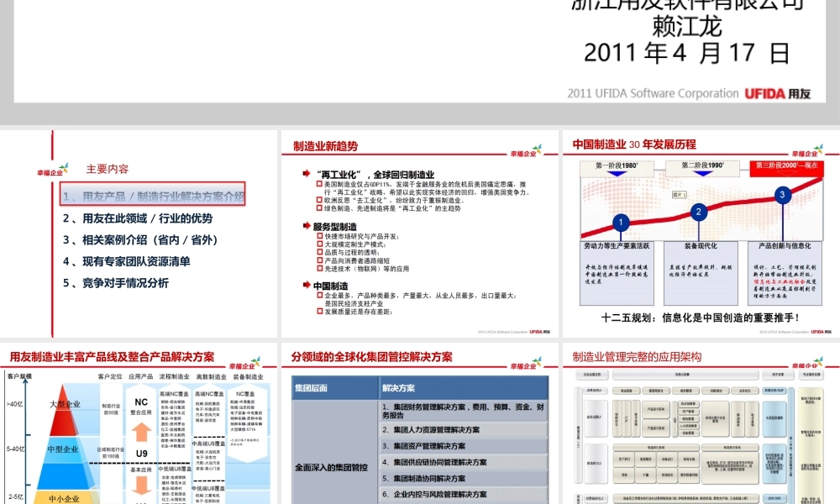The height and width of the screenshot is (504, 840).
Task: Click orange down arrow below U9
Action: click(x=141, y=486)
